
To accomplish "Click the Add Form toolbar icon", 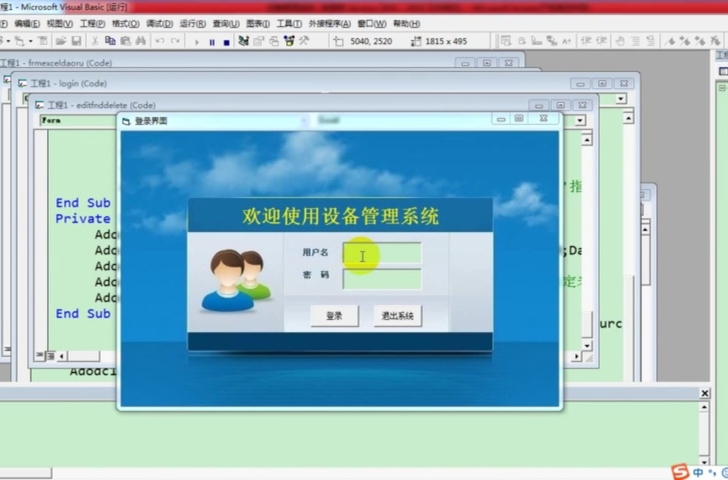I will tap(20, 41).
